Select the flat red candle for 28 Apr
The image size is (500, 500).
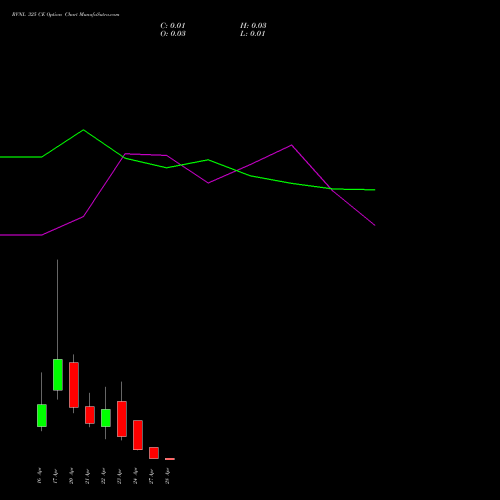click(x=170, y=459)
